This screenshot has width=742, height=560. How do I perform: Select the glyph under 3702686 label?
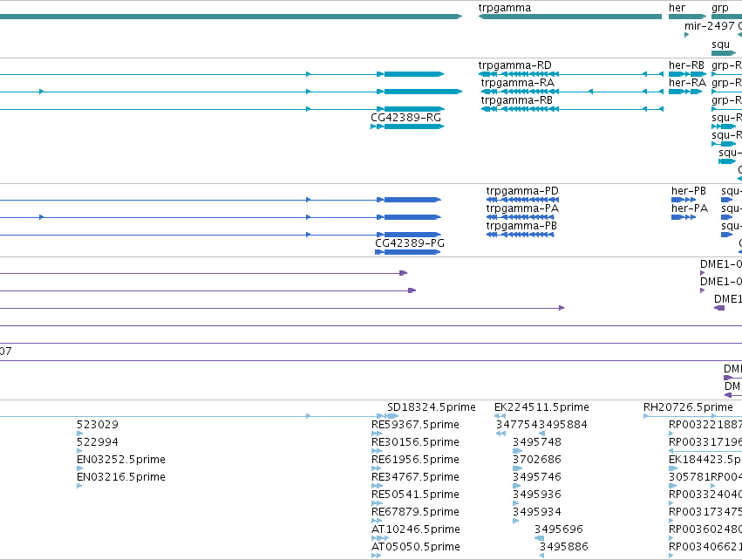coord(517,468)
